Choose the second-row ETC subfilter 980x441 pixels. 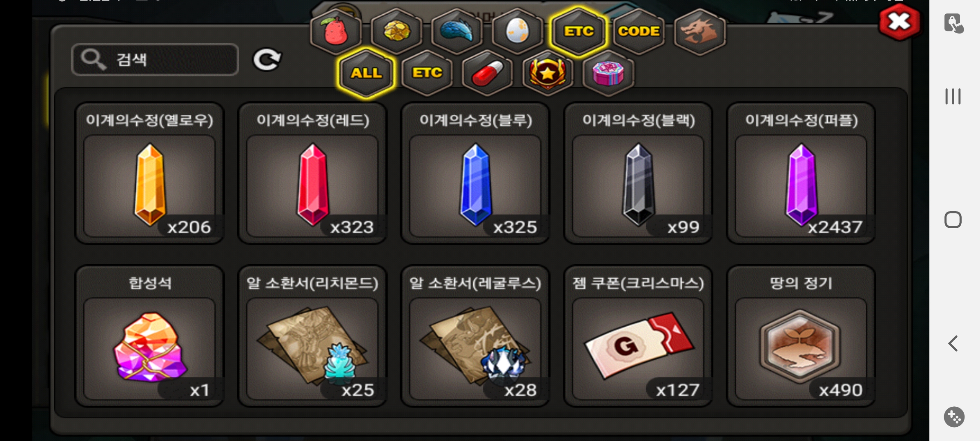pyautogui.click(x=427, y=73)
